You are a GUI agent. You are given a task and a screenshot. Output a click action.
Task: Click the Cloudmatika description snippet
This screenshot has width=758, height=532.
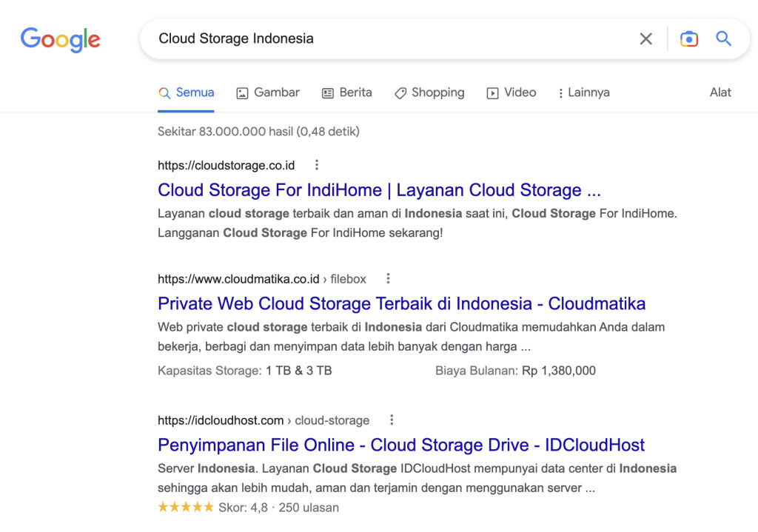[x=411, y=337]
